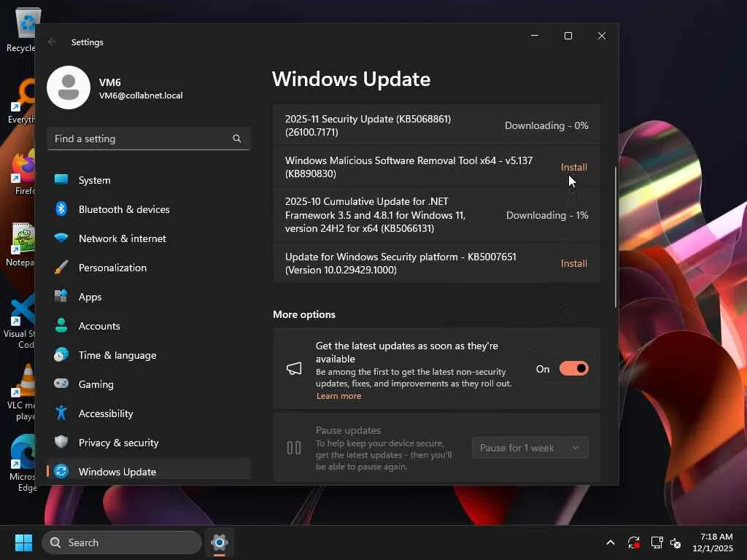747x560 pixels.
Task: Click the Visual Studio Code desktop shortcut
Action: pos(20,322)
